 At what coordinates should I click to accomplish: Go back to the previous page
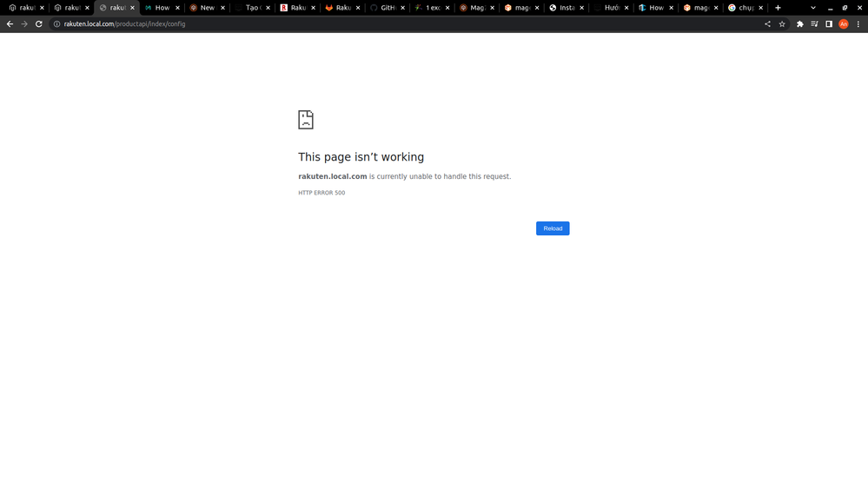pos(10,23)
